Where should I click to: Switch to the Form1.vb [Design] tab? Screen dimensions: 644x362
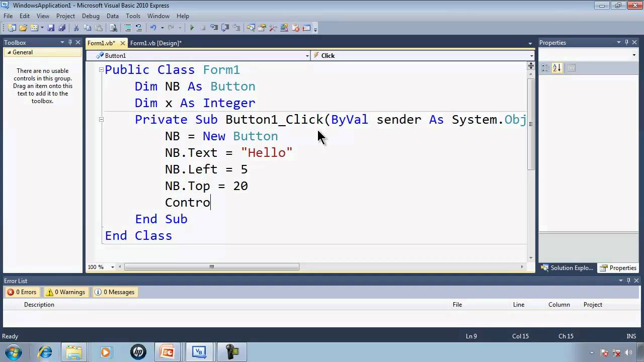156,43
